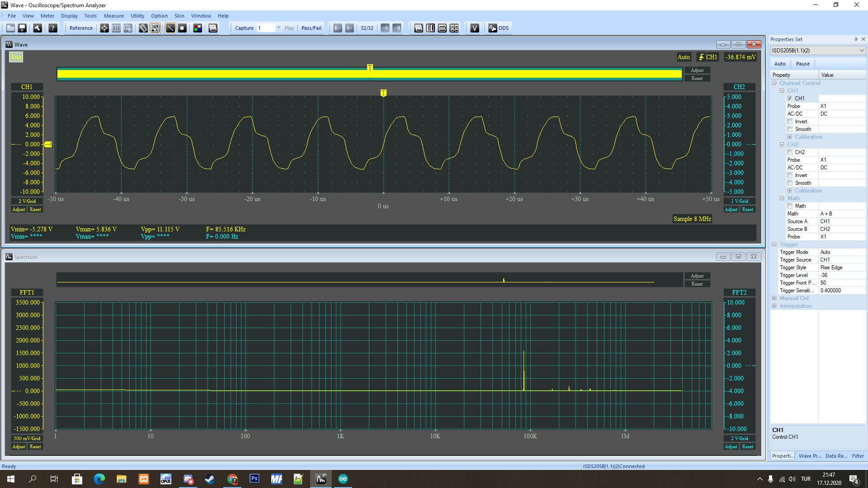
Task: Click the stop square toolbar icon
Action: coord(182,28)
